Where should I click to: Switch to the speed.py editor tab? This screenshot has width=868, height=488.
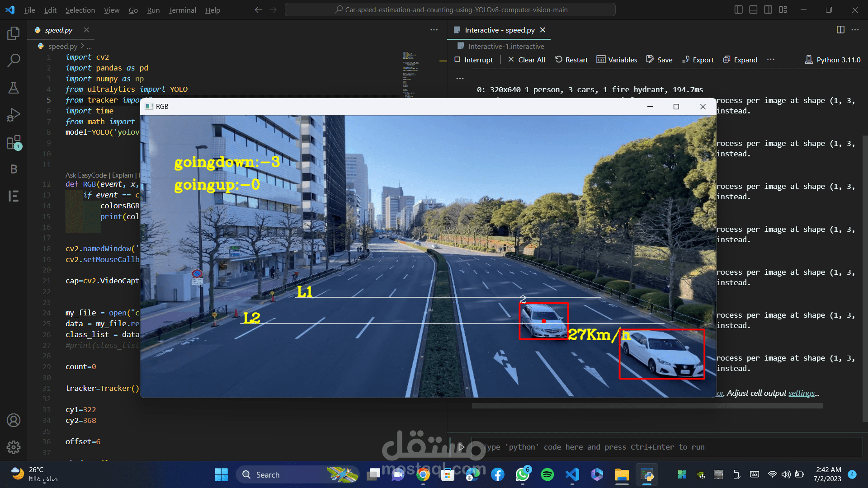pos(58,30)
